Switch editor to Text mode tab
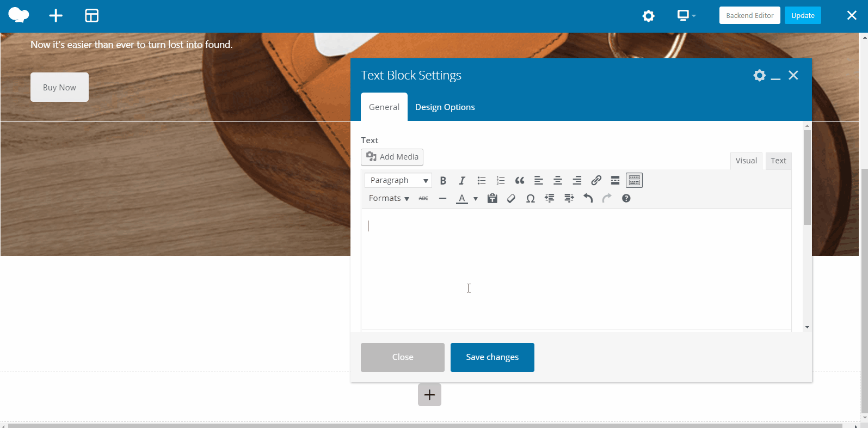This screenshot has width=868, height=428. point(778,161)
